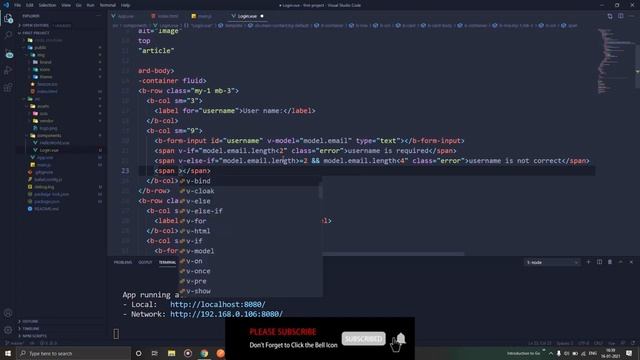Click the notifications bell in status bar
The image size is (640, 360).
tap(633, 343)
